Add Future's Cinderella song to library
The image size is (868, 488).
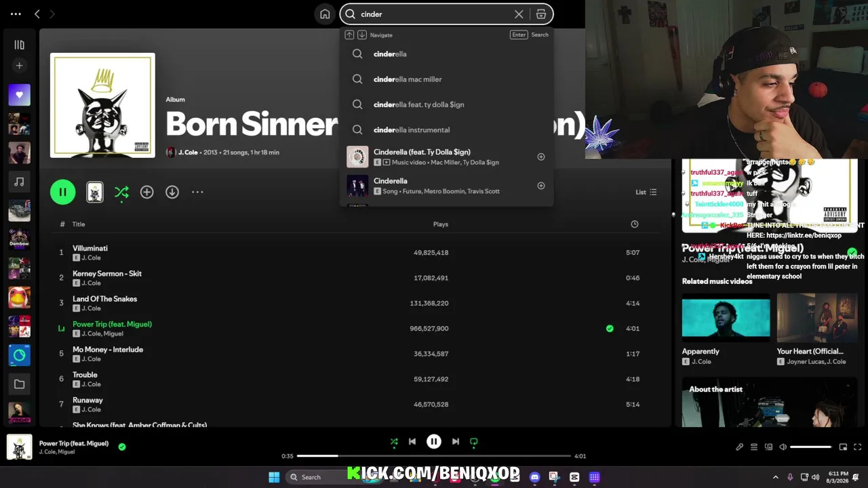541,186
